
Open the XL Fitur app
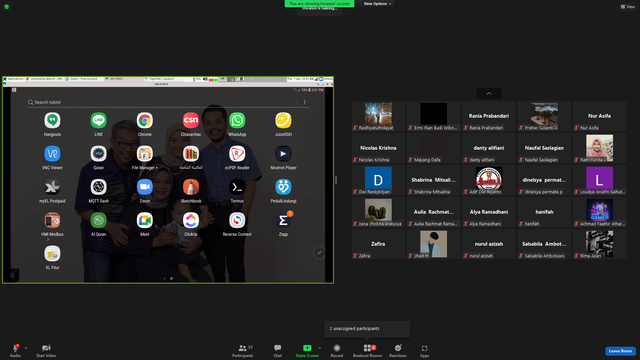pyautogui.click(x=52, y=254)
